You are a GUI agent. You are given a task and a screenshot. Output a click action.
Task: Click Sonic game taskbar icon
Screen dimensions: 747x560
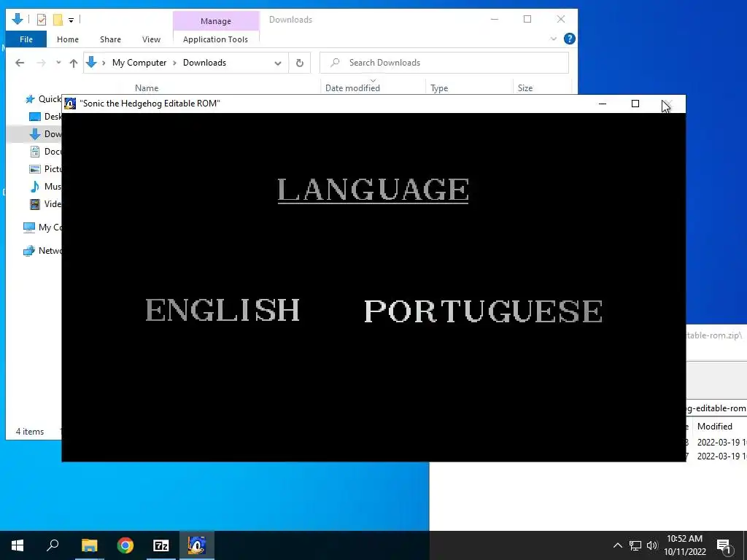click(197, 545)
